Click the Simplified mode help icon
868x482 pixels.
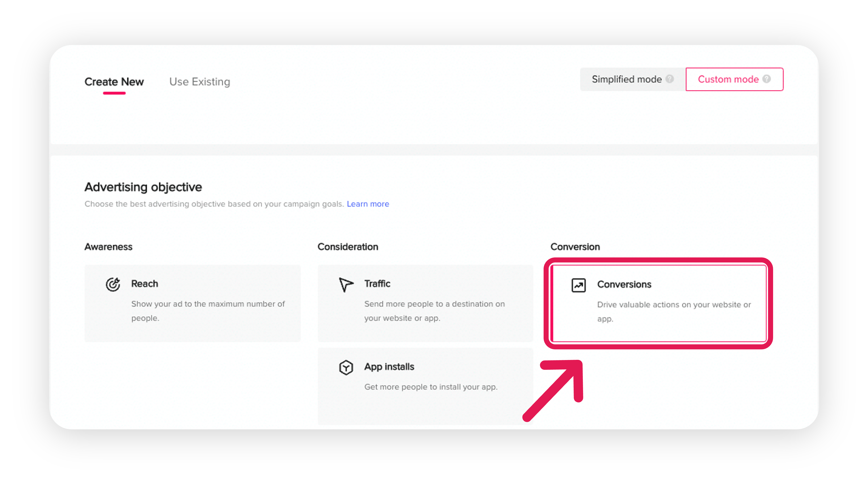click(670, 79)
